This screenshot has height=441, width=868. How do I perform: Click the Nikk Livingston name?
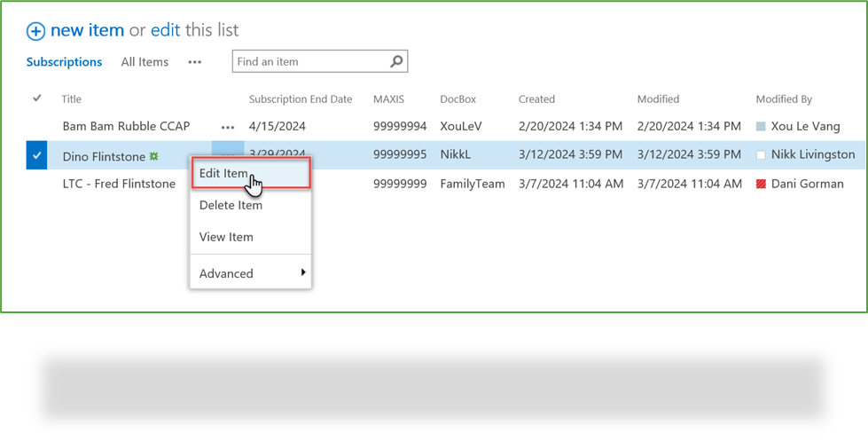pos(813,155)
